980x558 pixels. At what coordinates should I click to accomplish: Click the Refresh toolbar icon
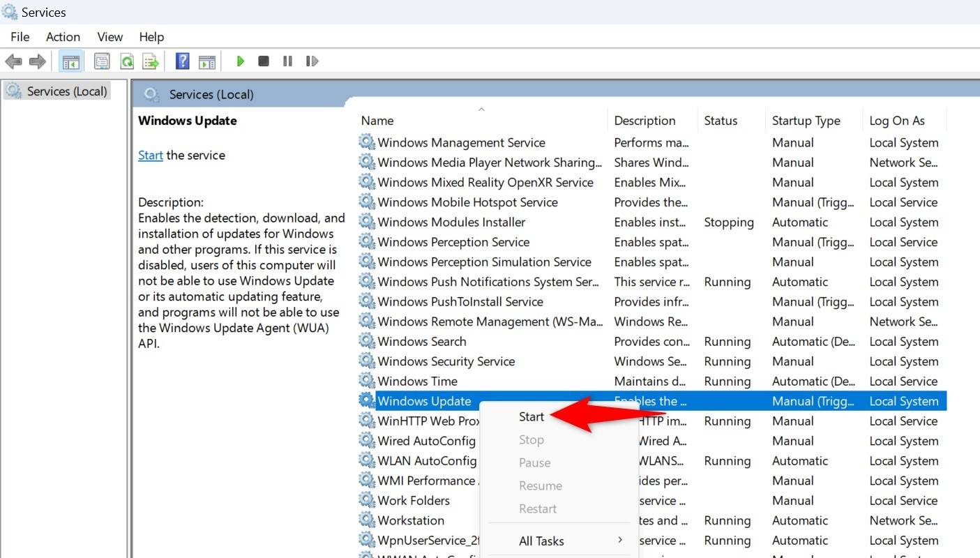point(127,61)
